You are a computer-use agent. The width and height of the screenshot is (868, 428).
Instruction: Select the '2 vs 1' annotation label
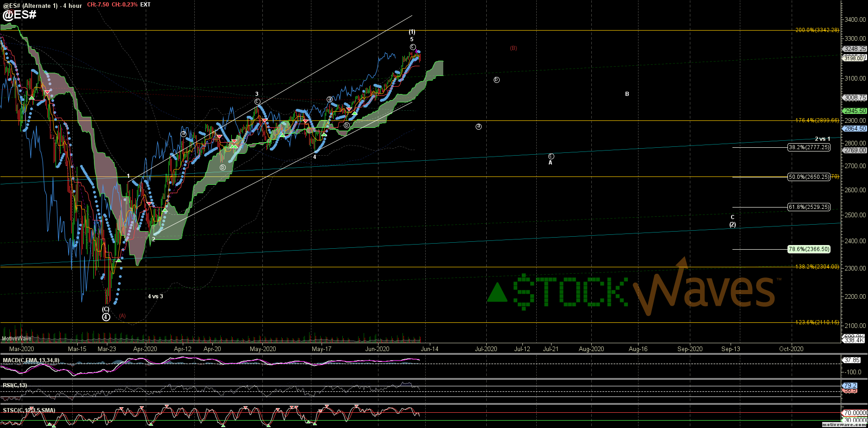pyautogui.click(x=822, y=139)
